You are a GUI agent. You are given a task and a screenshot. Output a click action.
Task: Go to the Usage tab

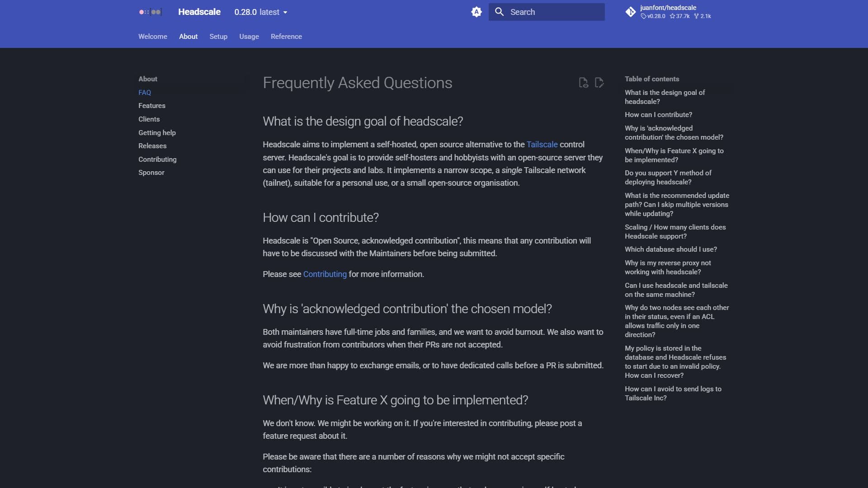[249, 37]
